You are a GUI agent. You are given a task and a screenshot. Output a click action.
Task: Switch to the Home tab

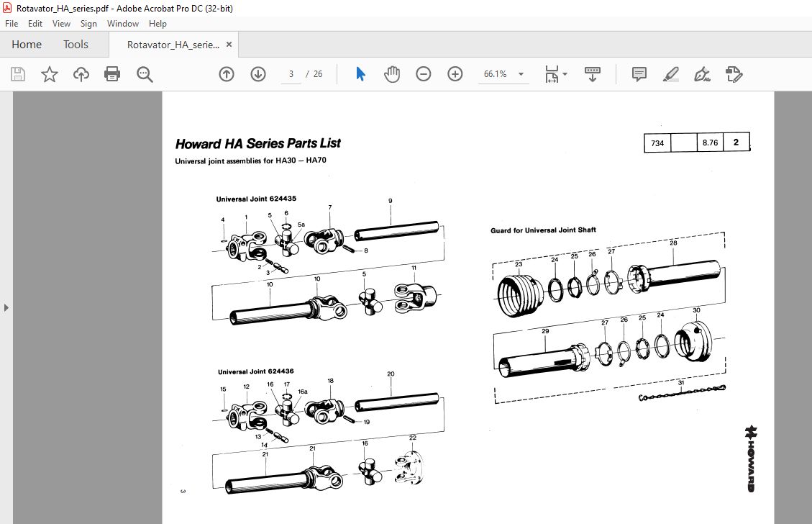click(x=27, y=44)
